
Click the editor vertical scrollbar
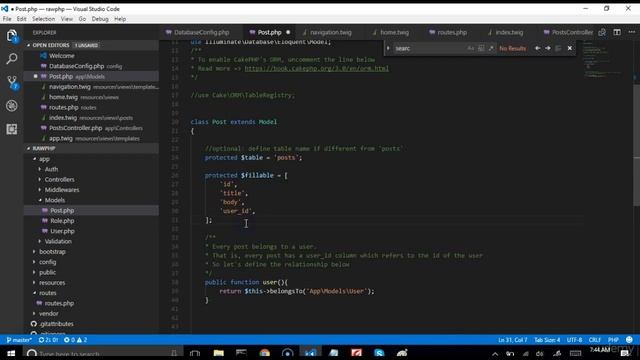(x=636, y=145)
